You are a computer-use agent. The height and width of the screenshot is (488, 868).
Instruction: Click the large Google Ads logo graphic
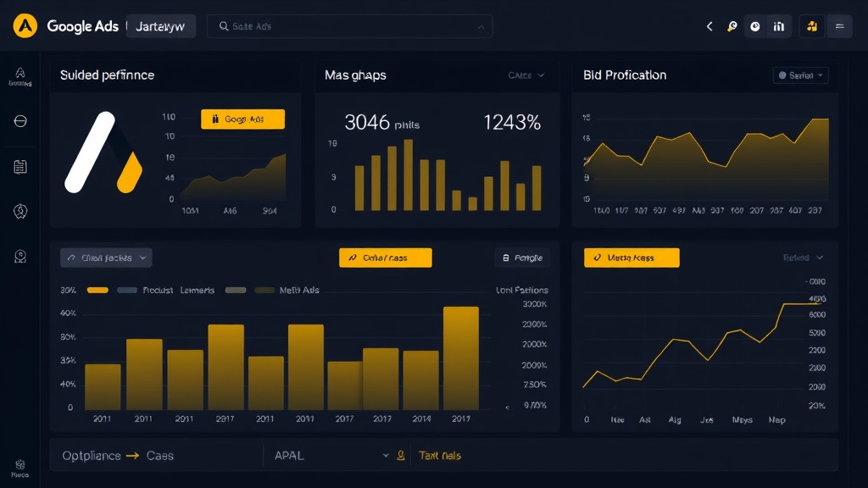(103, 152)
